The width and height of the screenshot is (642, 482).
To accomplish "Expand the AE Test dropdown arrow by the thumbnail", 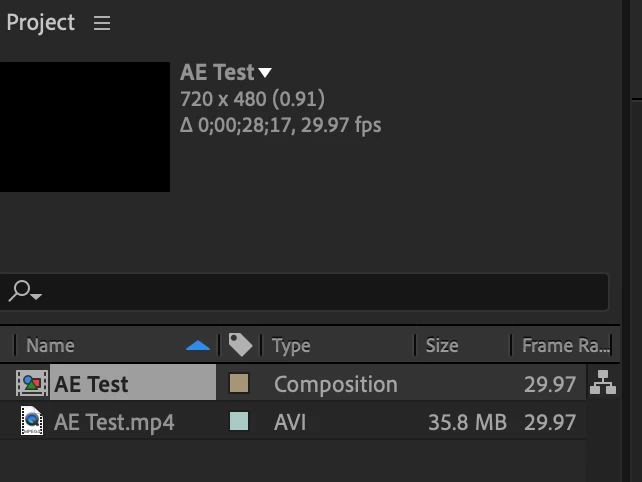I will click(265, 73).
